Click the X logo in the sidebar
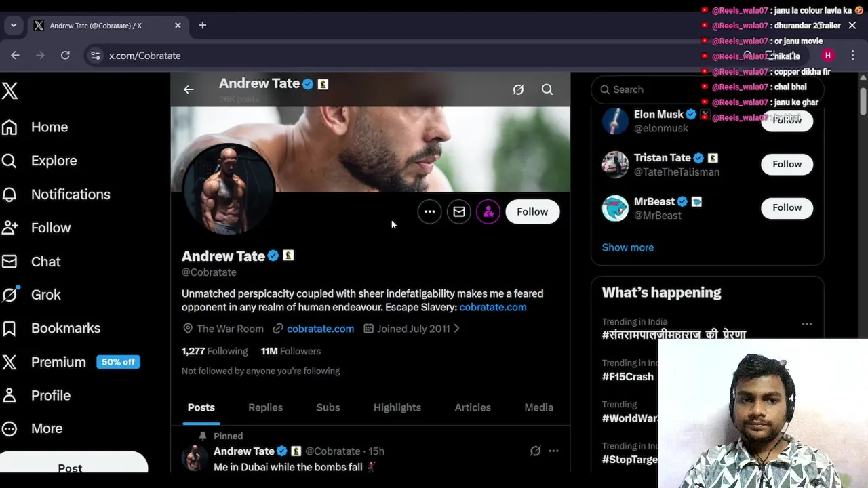This screenshot has height=488, width=868. pos(9,90)
